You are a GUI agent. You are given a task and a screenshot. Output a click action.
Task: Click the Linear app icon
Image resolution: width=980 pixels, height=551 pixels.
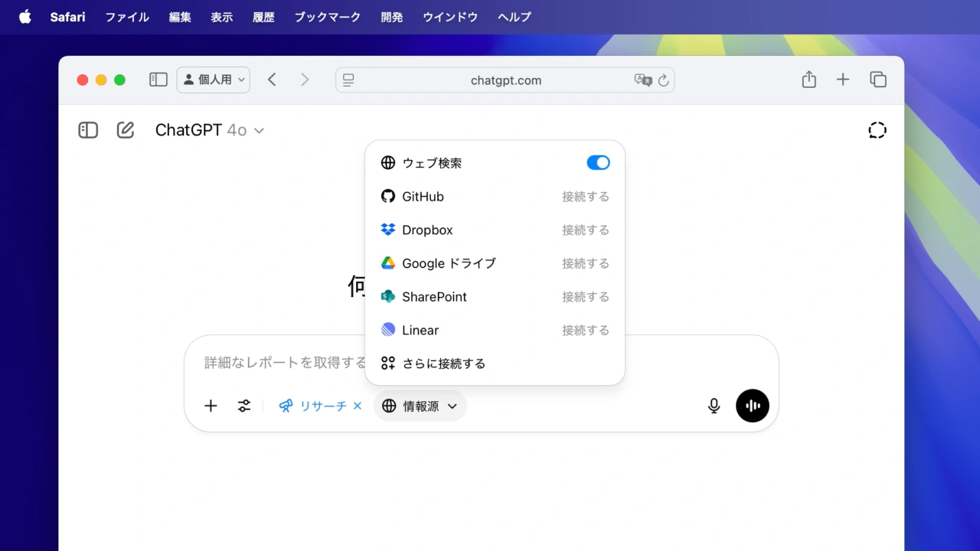[388, 330]
